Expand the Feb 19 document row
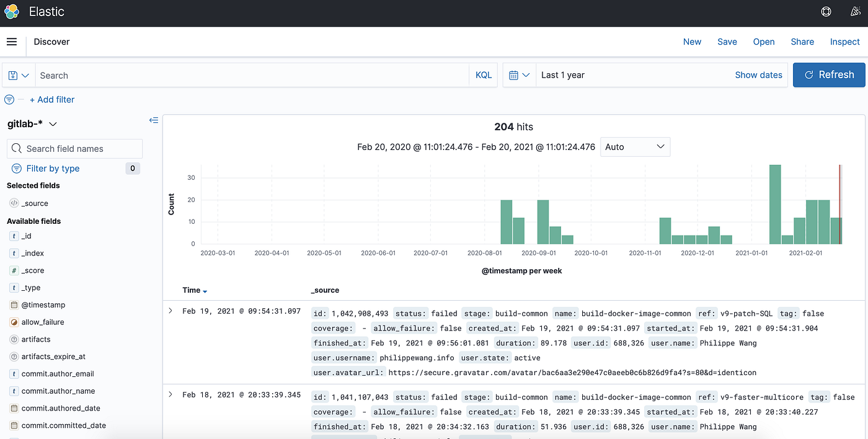Image resolution: width=868 pixels, height=439 pixels. click(170, 311)
